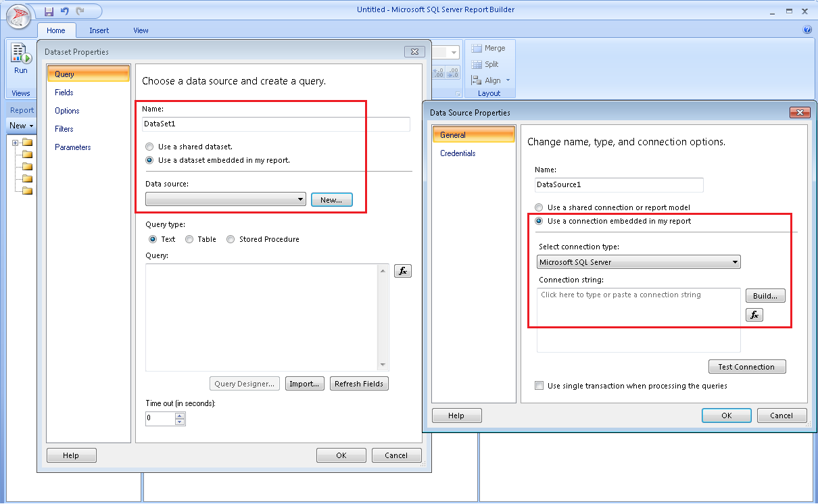Screen dimensions: 818x504
Task: Click the fx icon in Data Source Properties
Action: pyautogui.click(x=754, y=314)
